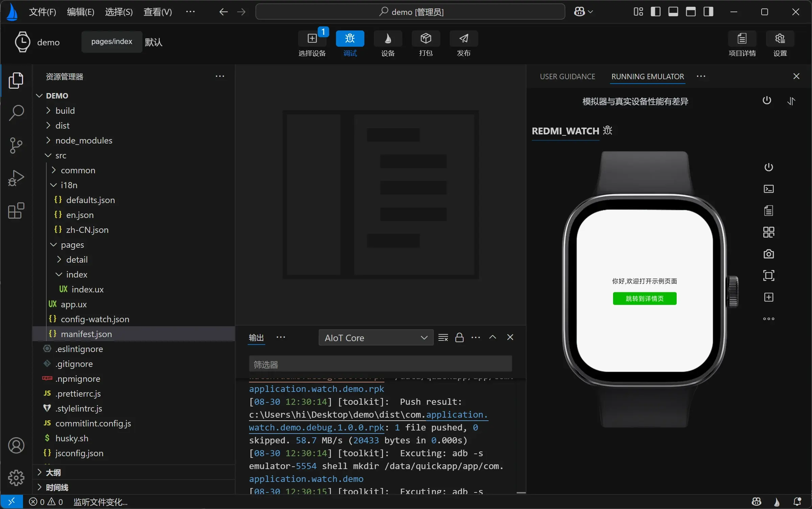Open the Extensions view
Screen dimensions: 812x509
click(x=16, y=211)
